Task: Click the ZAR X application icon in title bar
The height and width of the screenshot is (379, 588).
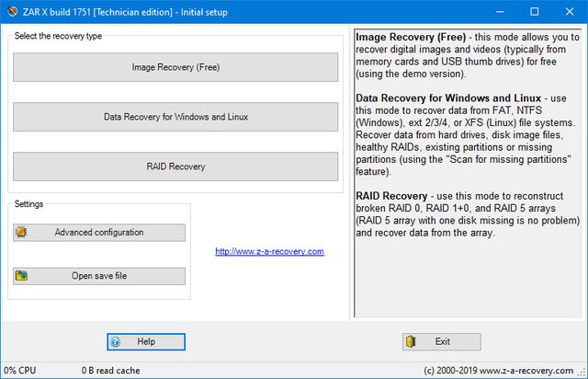Action: coord(11,12)
